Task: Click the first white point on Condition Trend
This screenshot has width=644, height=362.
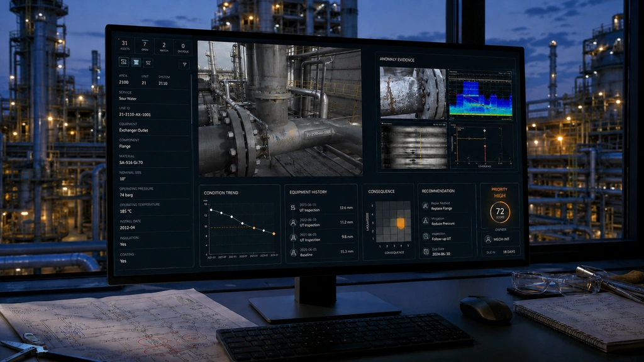Action: (x=211, y=210)
